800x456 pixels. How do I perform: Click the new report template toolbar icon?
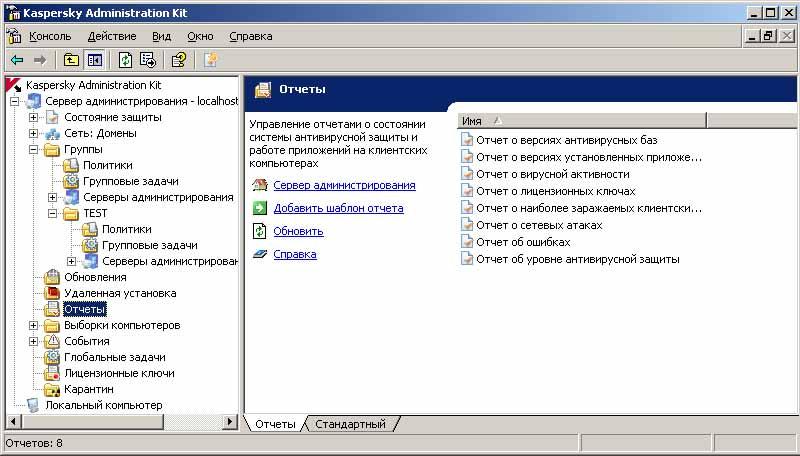click(210, 60)
